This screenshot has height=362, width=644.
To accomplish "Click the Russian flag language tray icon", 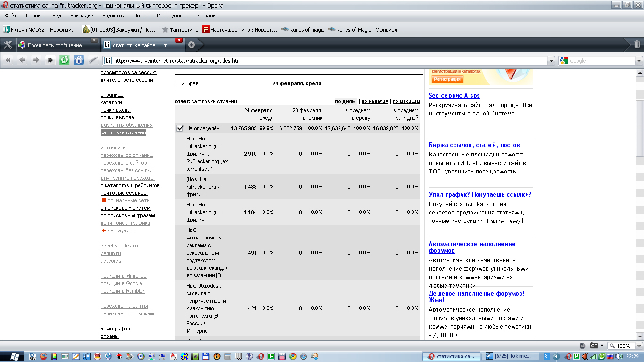I will pyautogui.click(x=610, y=356).
